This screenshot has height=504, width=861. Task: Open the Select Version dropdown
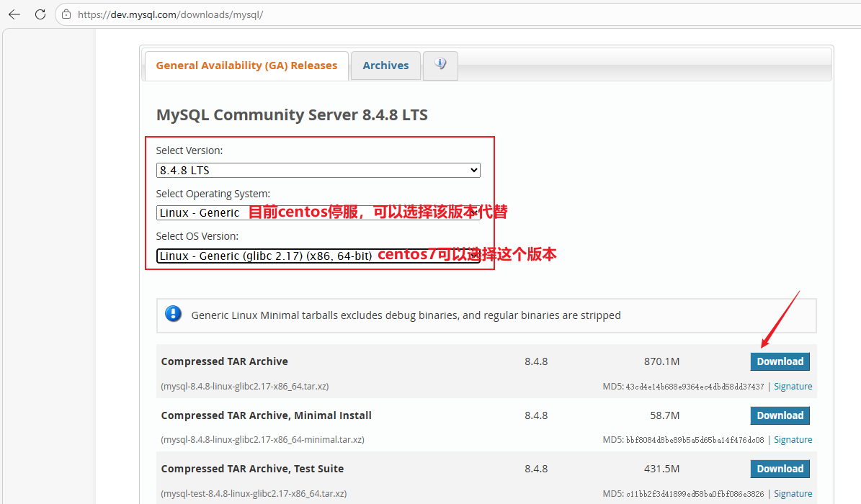coord(318,170)
